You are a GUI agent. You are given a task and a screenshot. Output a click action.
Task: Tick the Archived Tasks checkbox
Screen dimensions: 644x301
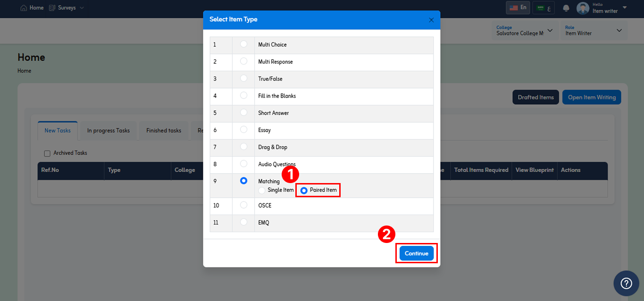[47, 153]
